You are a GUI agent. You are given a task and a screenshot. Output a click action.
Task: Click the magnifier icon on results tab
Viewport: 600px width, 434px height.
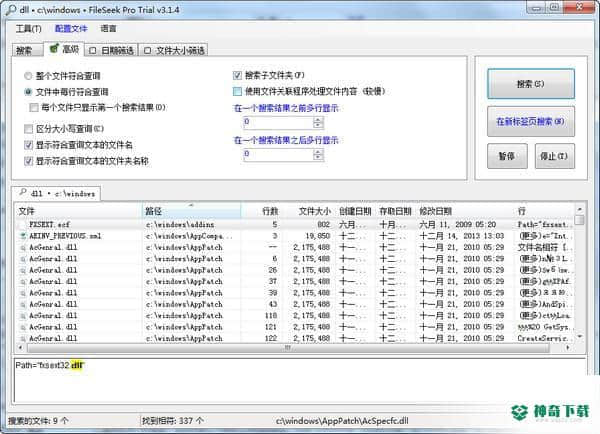point(23,193)
